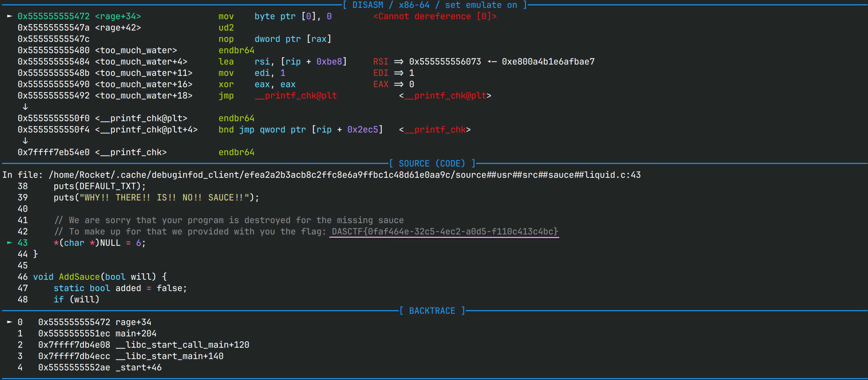Click the red __printf_chk@plt jump target
Screen dimensions: 868x380
click(x=296, y=95)
